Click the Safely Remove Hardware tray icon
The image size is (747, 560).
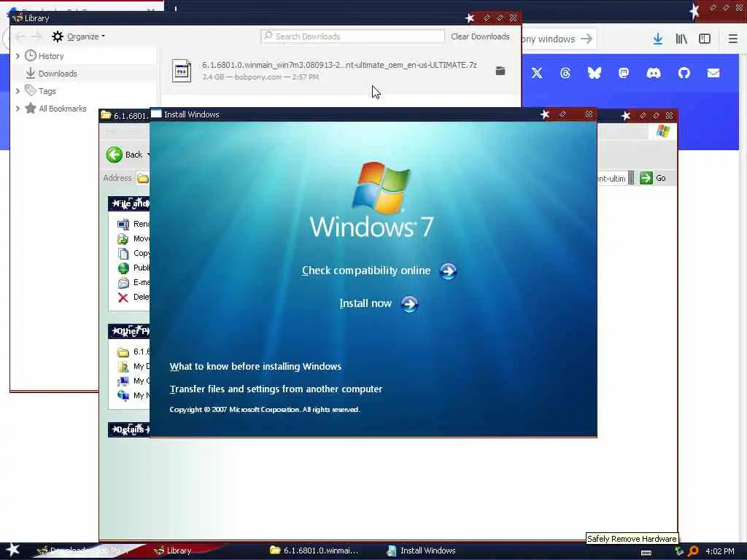679,551
